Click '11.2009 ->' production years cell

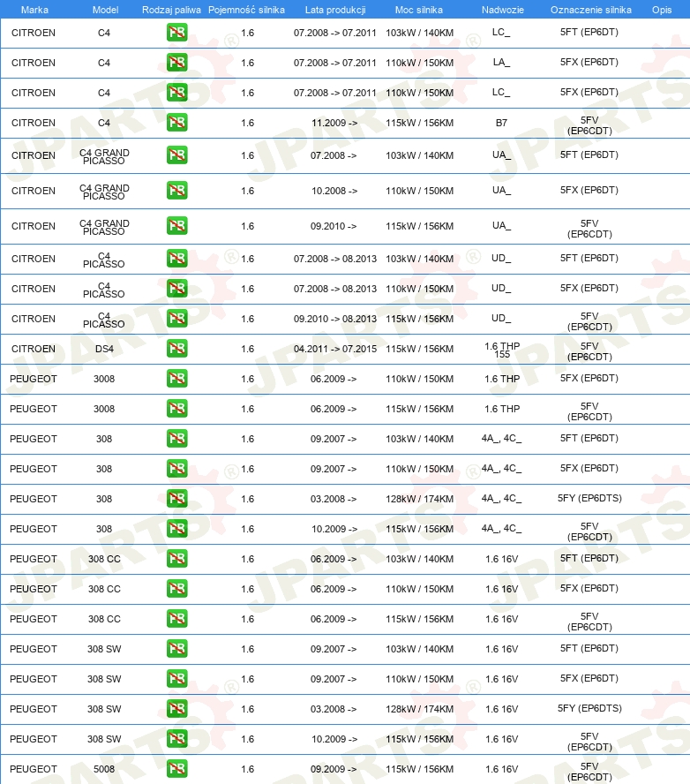coord(334,123)
